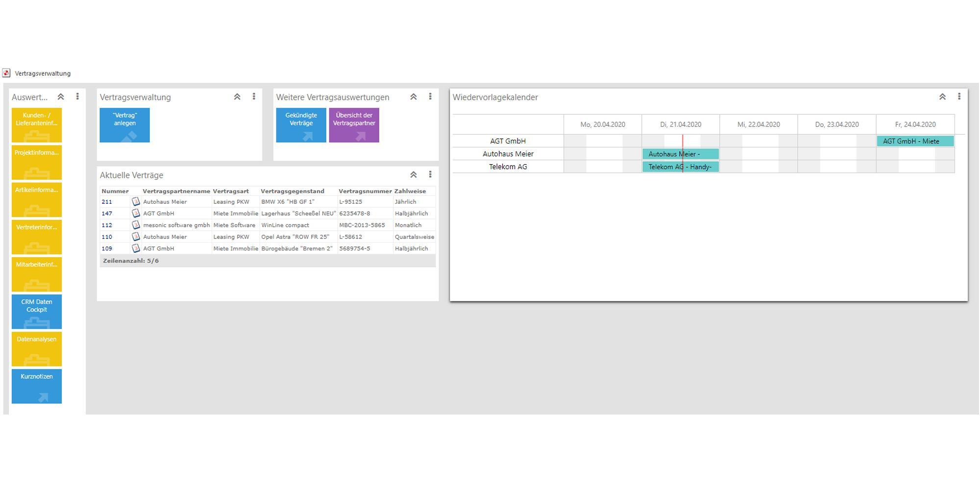This screenshot has height=490, width=980.
Task: Collapse the Auswertungen panel
Action: tap(61, 97)
